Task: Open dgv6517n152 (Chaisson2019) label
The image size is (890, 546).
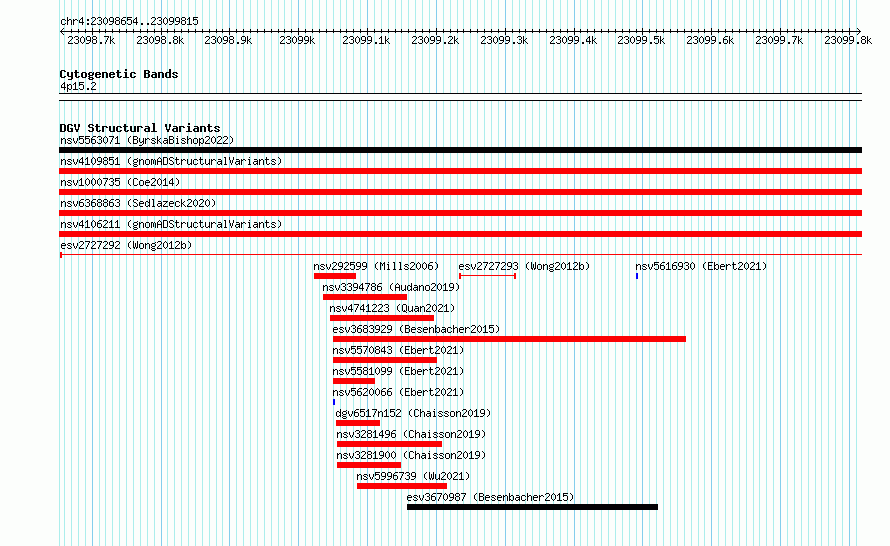Action: [x=413, y=413]
